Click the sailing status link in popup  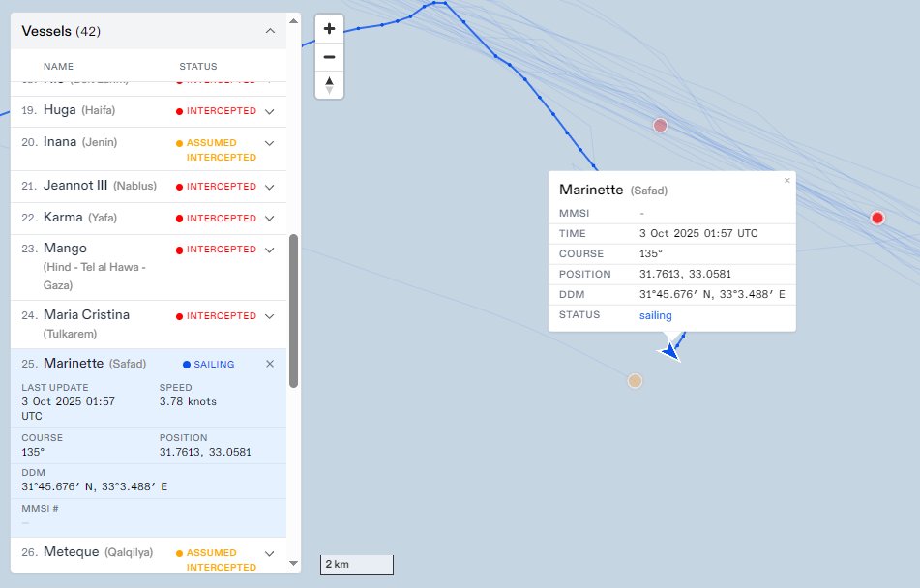tap(655, 315)
